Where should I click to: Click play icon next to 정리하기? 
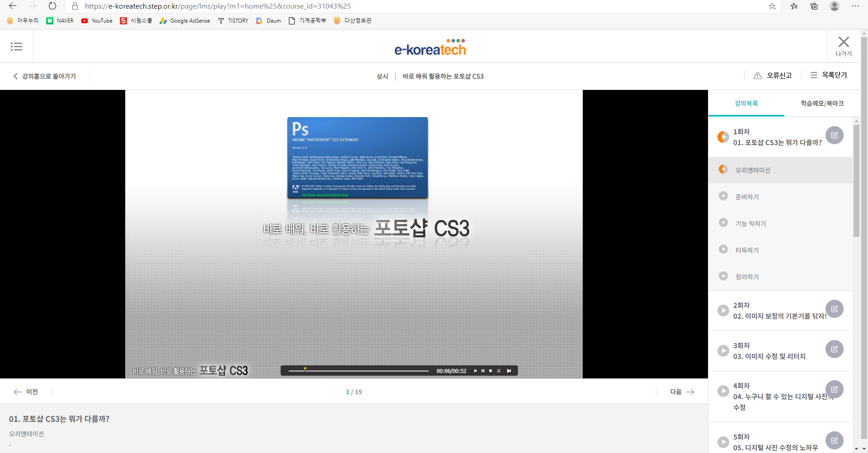[x=723, y=276]
